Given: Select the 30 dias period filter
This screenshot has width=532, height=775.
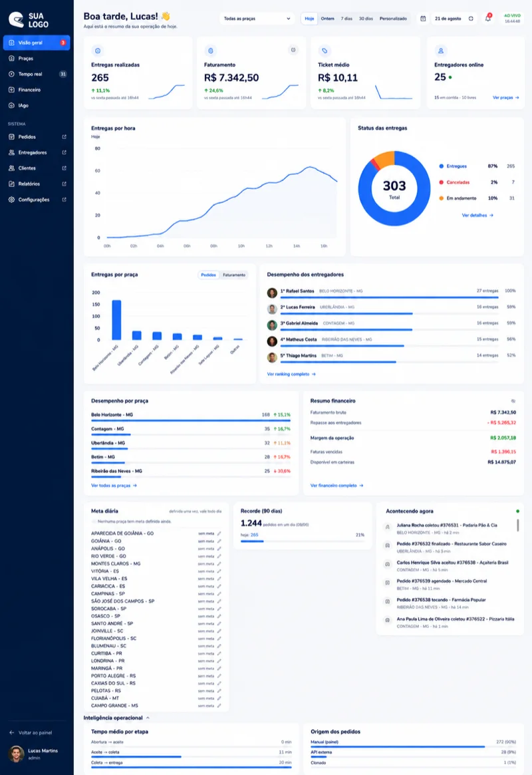Looking at the screenshot, I should 366,19.
